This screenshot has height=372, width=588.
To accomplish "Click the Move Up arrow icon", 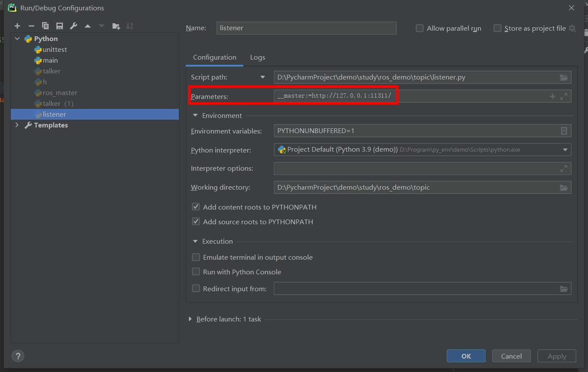I will pos(88,26).
